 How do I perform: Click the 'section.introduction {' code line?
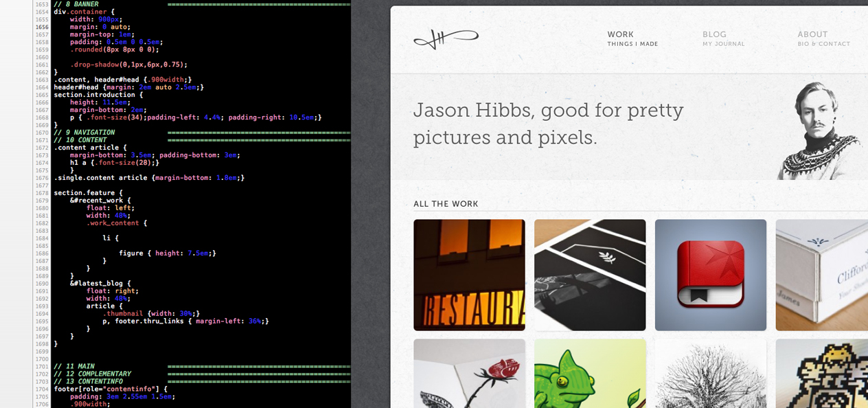(x=98, y=95)
